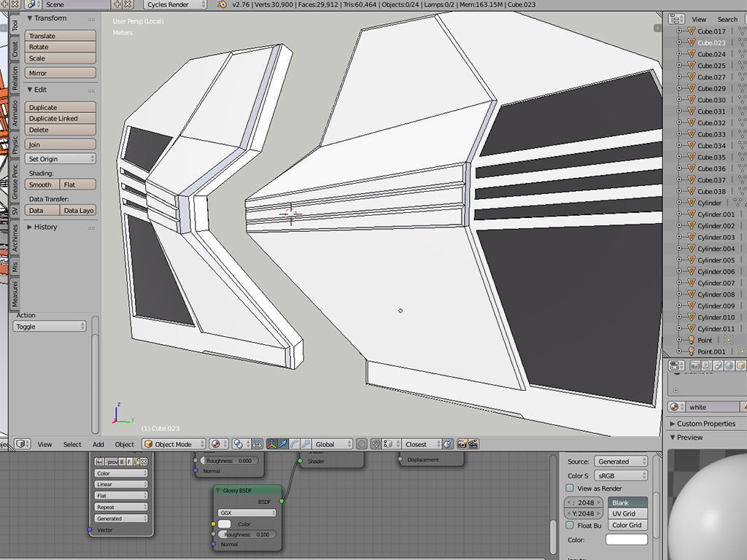This screenshot has height=560, width=747.
Task: Open GGX distribution dropdown on Glossy node
Action: click(x=247, y=513)
